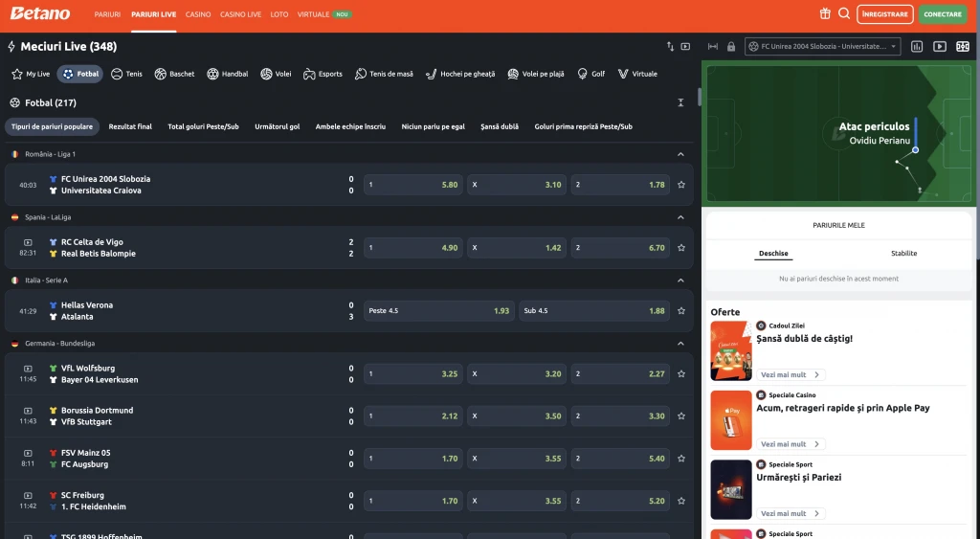Open the match statistics chart icon
The image size is (980, 539).
pos(917,46)
